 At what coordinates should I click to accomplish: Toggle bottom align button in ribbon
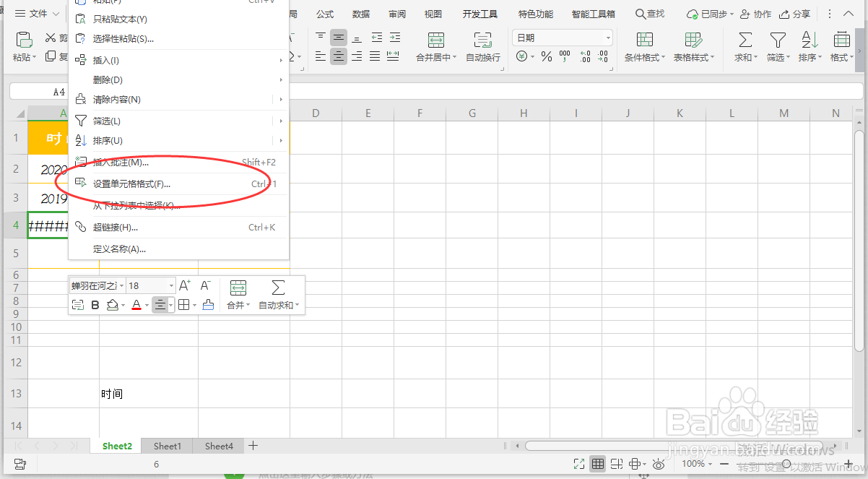[x=357, y=37]
